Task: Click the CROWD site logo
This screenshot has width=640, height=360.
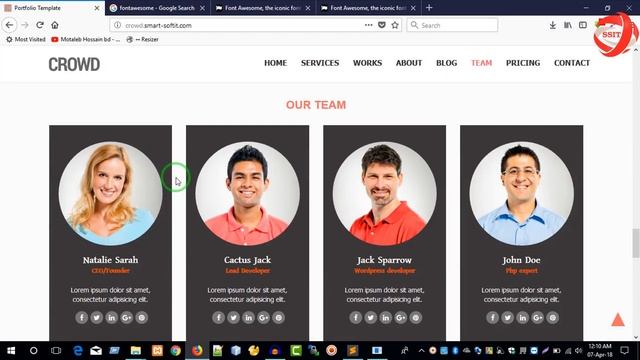Action: 74,64
